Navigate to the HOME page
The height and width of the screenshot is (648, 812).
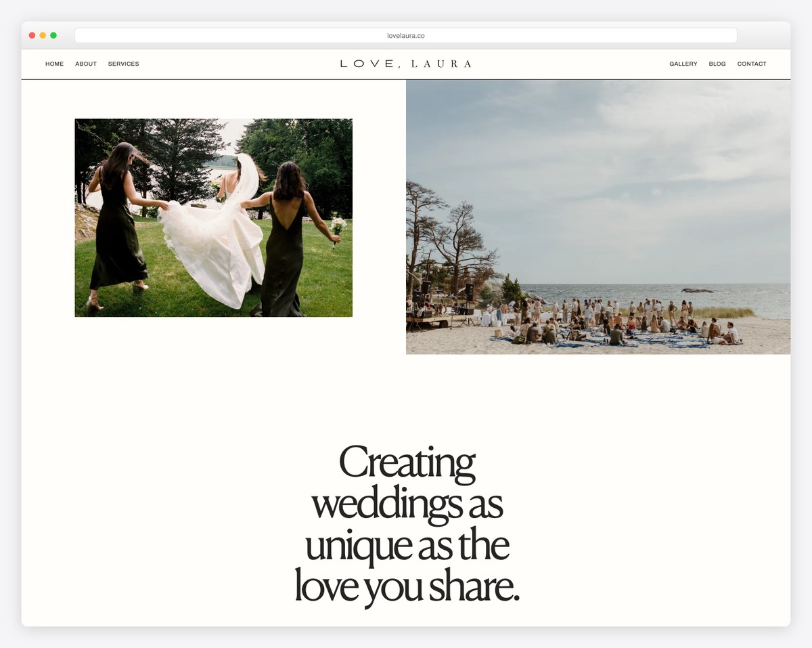point(54,64)
